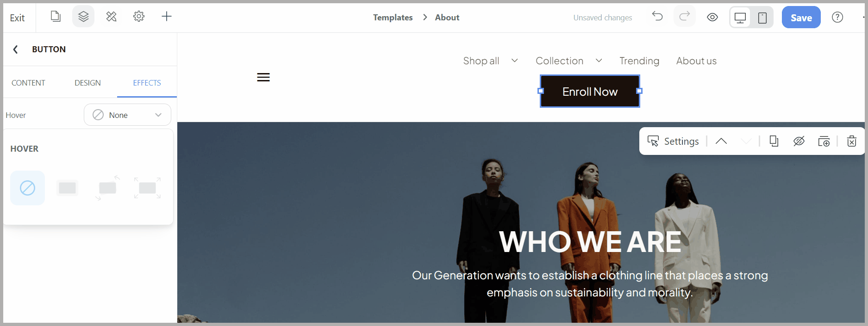Screen dimensions: 868x326
Task: Select the no hover effect option
Action: [28, 188]
